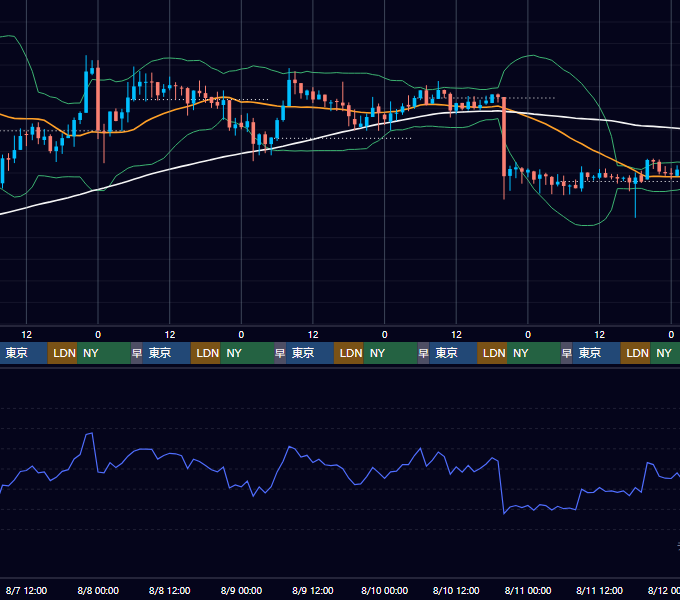Click the 8/8 00:00 time axis label

[98, 590]
